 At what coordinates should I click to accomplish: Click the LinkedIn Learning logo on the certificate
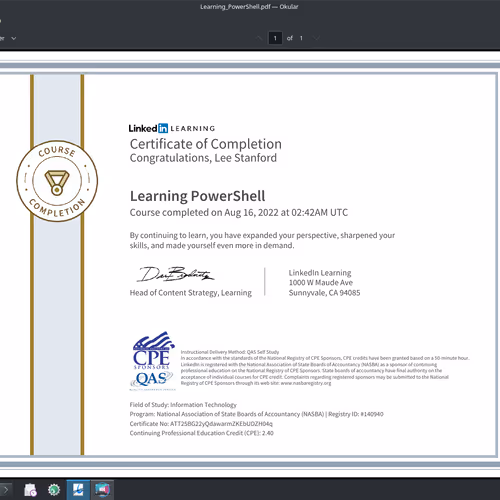pyautogui.click(x=172, y=128)
